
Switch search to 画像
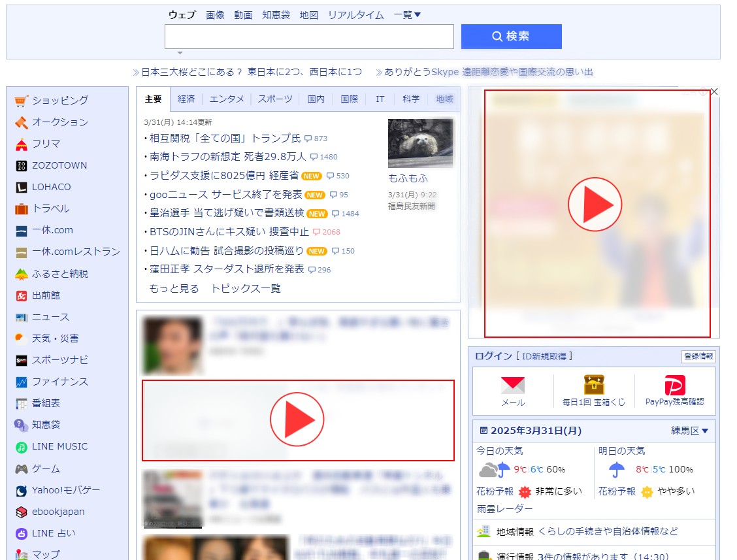coord(215,15)
